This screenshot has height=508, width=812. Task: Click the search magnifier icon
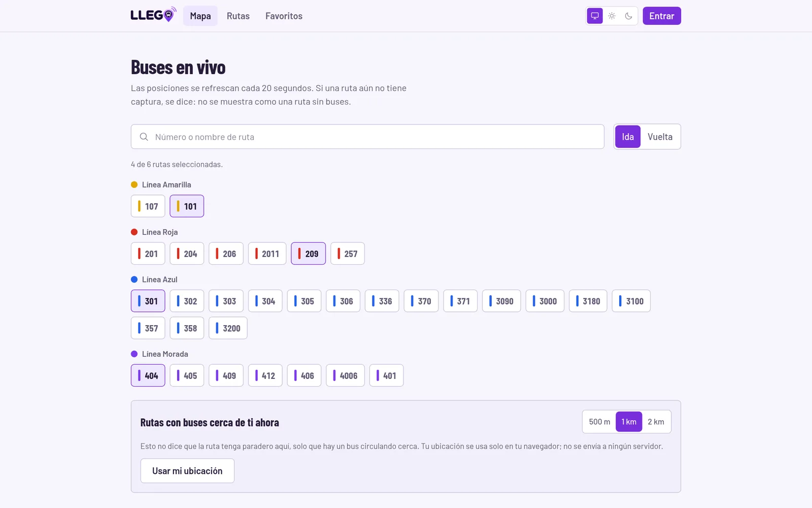tap(144, 137)
